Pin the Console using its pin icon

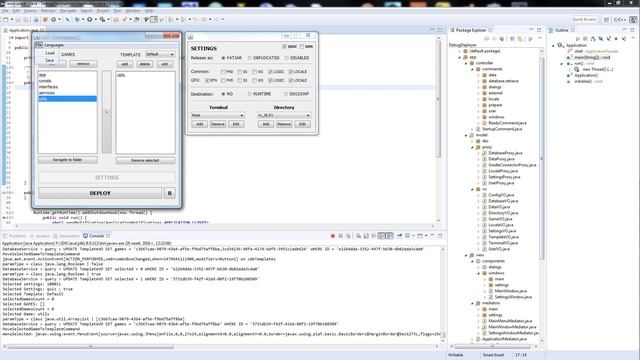click(x=400, y=236)
